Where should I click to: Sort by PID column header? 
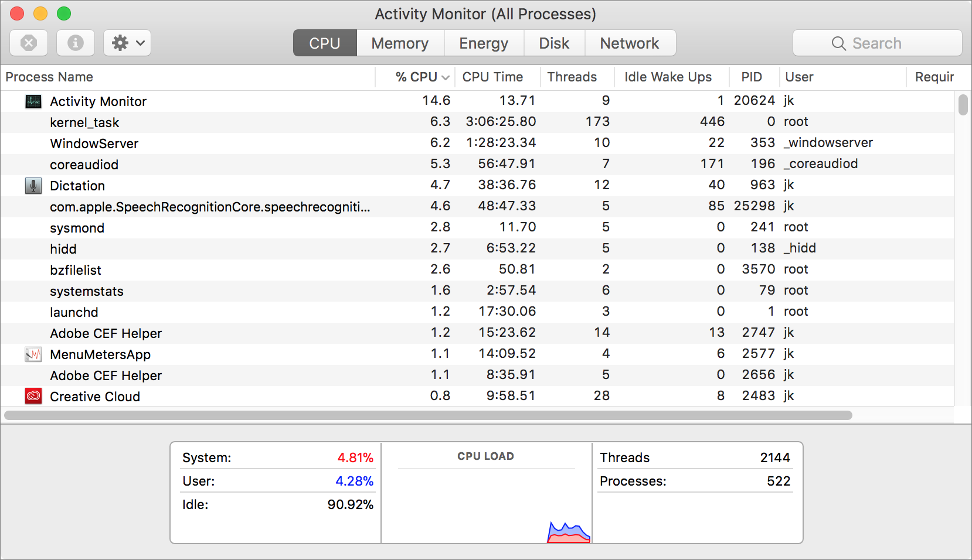(x=754, y=77)
